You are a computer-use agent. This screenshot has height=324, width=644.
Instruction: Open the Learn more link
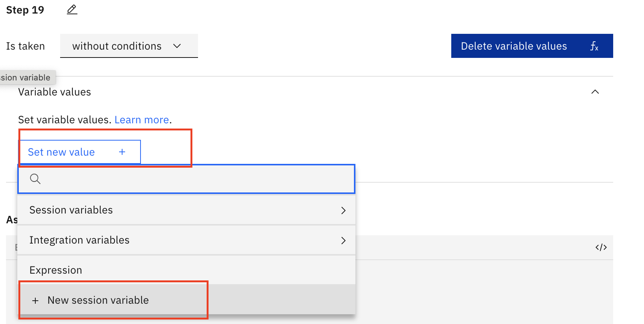click(x=142, y=120)
